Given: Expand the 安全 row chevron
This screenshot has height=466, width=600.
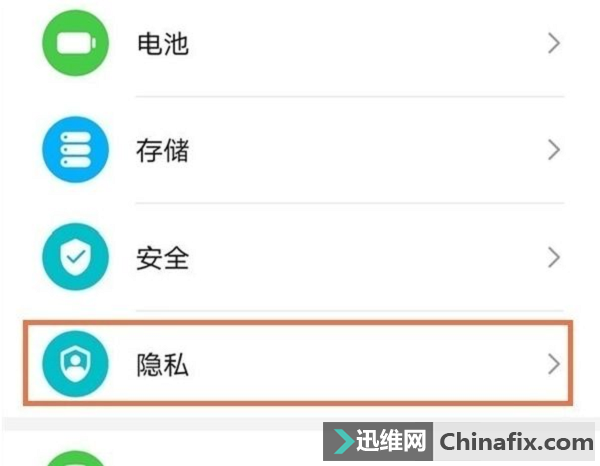Looking at the screenshot, I should point(554,257).
